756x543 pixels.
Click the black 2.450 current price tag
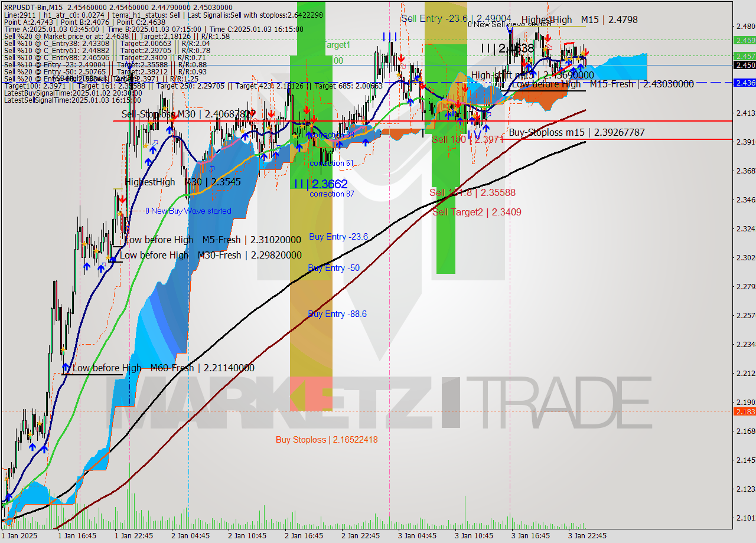click(x=744, y=65)
